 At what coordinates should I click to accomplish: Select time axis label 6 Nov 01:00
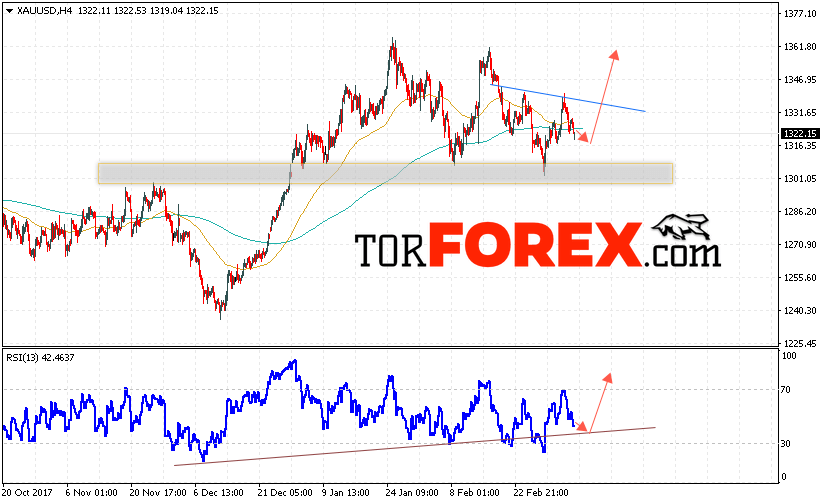click(91, 492)
